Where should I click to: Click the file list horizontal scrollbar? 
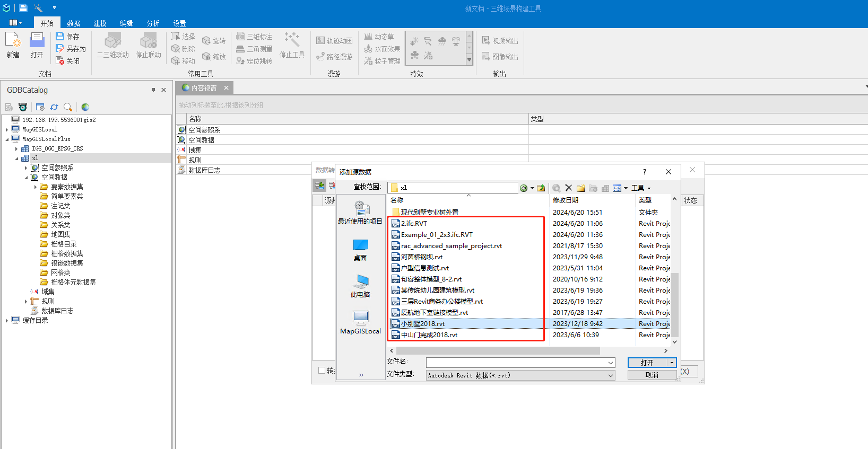[498, 351]
